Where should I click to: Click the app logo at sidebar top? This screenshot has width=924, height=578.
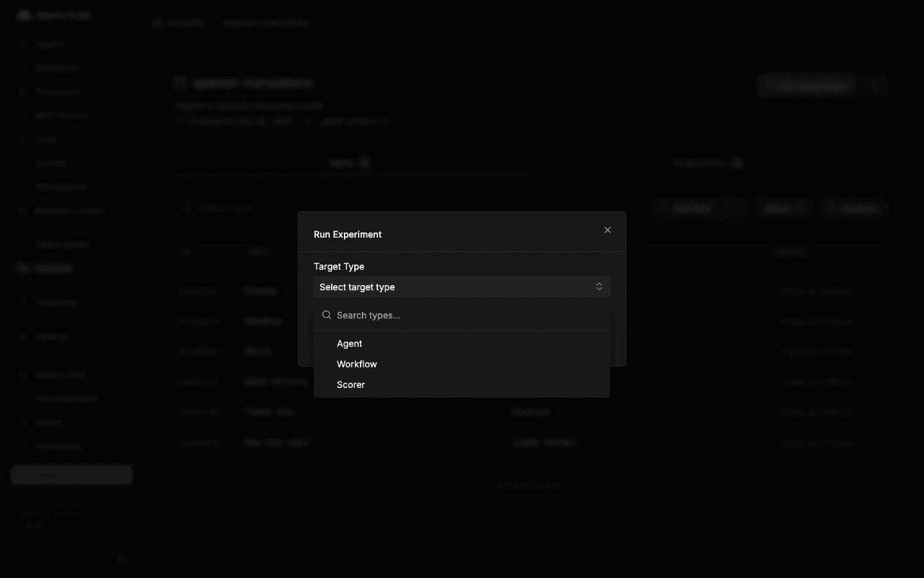tap(24, 15)
